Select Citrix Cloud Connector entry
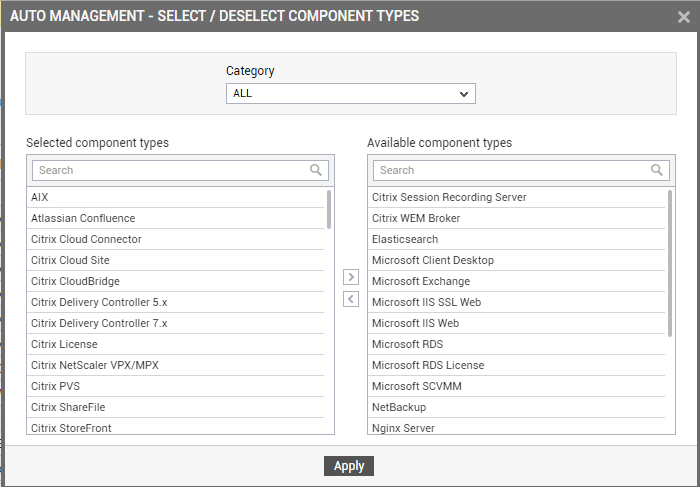This screenshot has height=487, width=700. pyautogui.click(x=177, y=239)
